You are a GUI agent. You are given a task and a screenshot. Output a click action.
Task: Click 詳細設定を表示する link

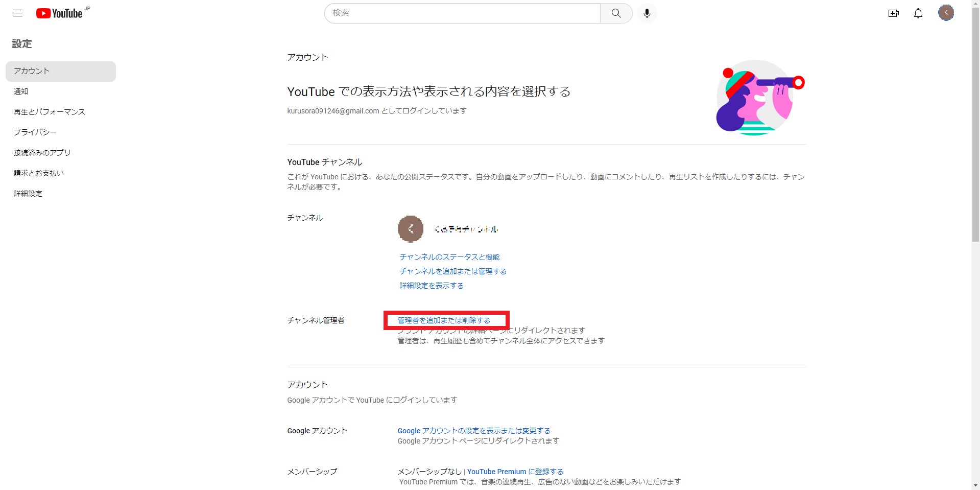pyautogui.click(x=432, y=286)
